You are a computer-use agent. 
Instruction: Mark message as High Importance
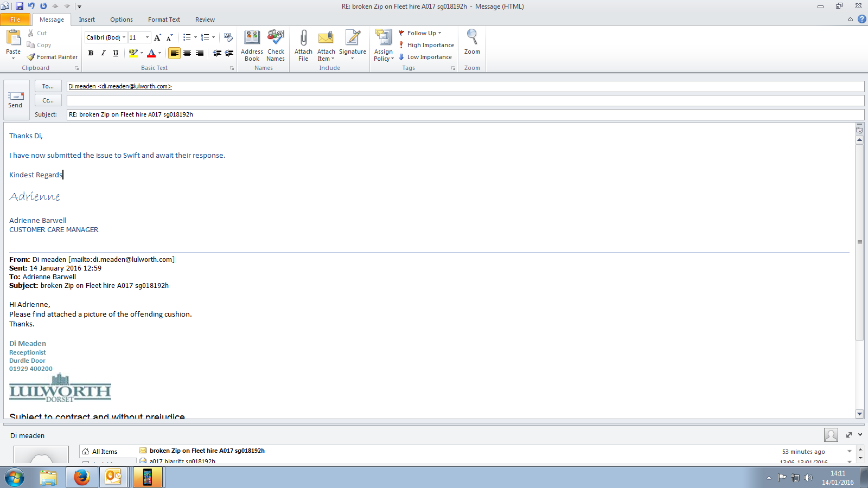click(x=426, y=45)
